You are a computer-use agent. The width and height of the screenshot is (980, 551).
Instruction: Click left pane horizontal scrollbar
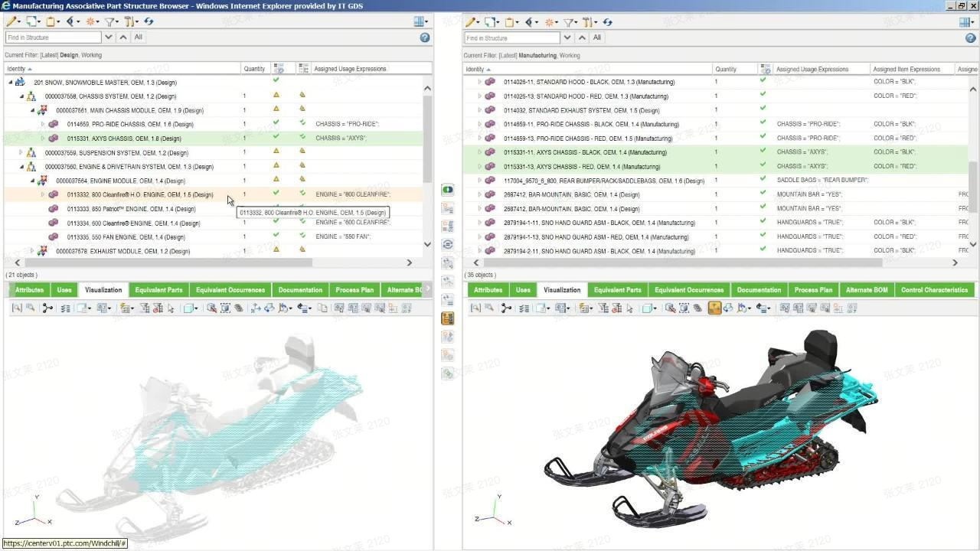(168, 262)
